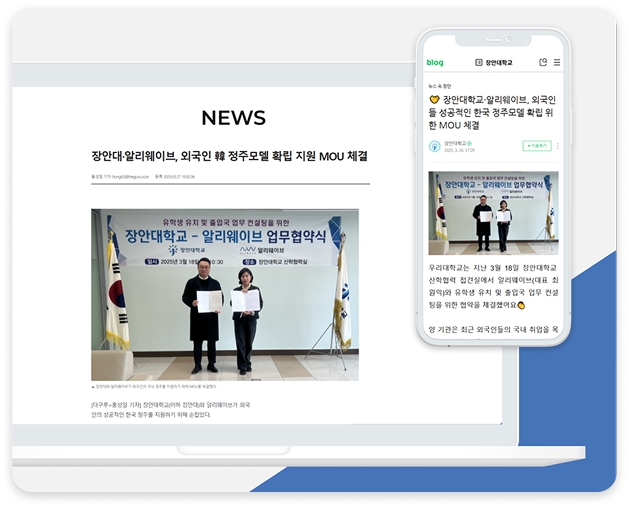Tap the 장안대학교 blog title icon in phone header
Screen dimensions: 629x508
pyautogui.click(x=479, y=62)
